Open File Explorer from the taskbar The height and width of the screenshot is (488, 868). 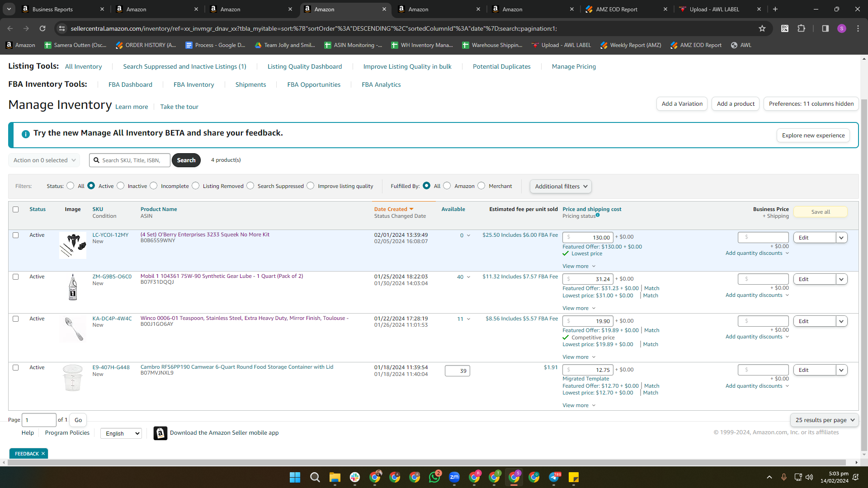click(335, 477)
